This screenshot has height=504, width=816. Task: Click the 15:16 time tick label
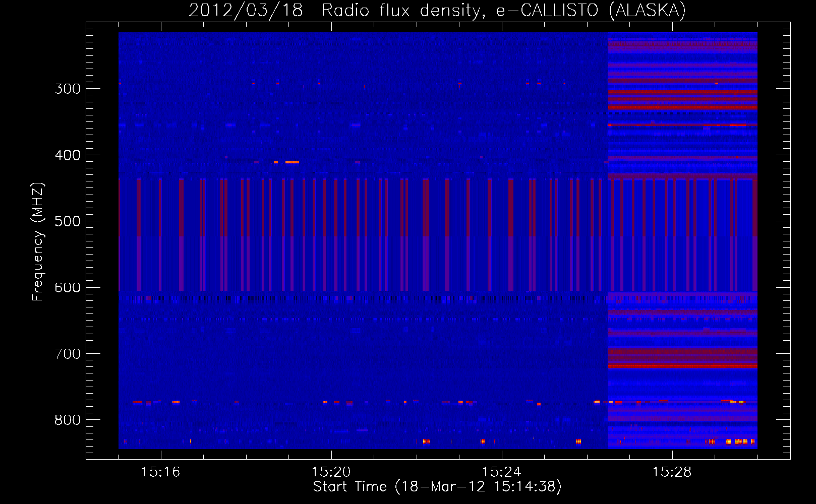161,472
